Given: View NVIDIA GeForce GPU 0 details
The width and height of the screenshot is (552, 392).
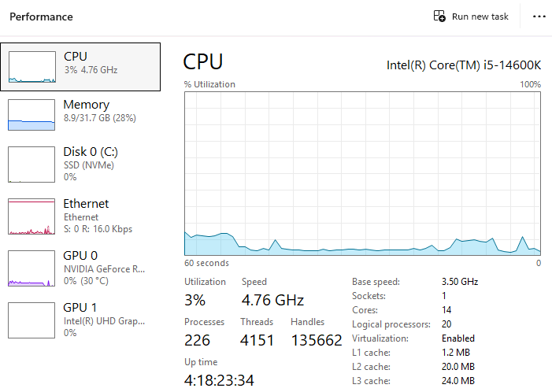Looking at the screenshot, I should tap(104, 268).
